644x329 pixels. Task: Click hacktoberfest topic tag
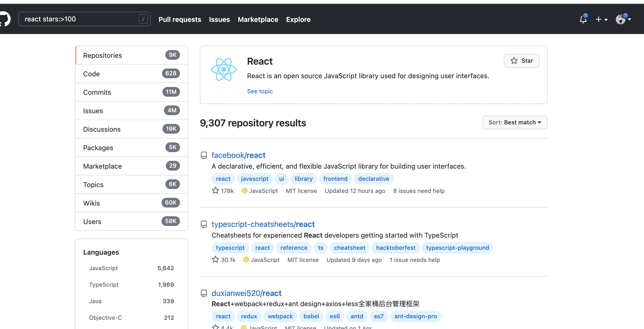point(395,248)
